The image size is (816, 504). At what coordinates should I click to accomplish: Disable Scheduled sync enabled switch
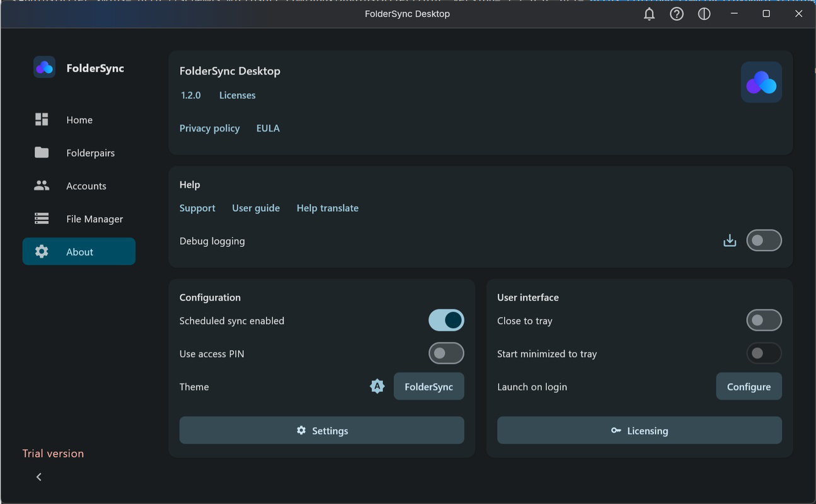click(446, 320)
